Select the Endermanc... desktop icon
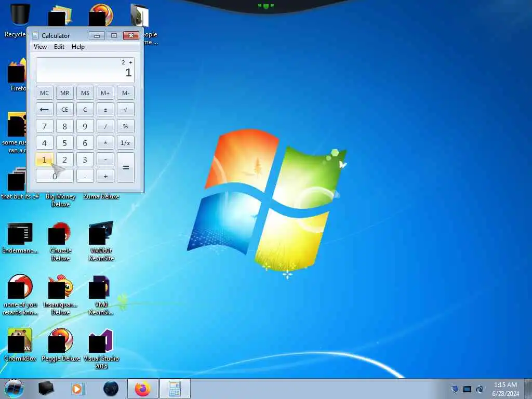The height and width of the screenshot is (399, 532). 20,238
